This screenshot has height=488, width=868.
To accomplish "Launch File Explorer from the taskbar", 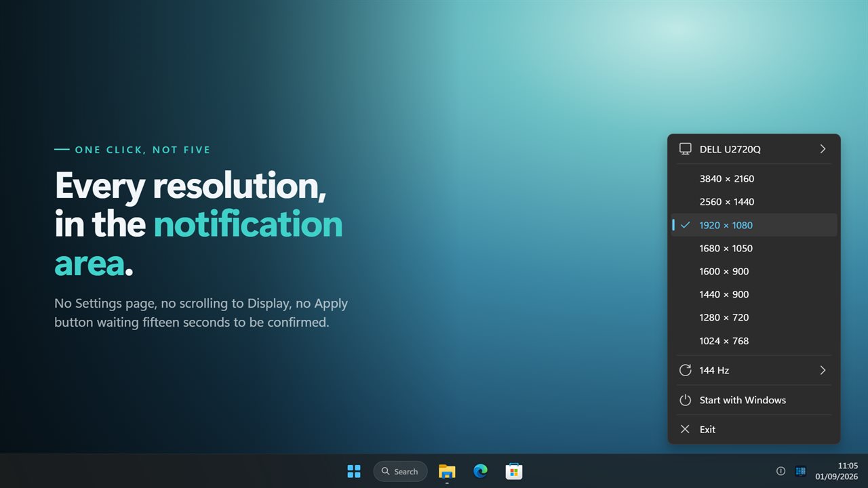I will [447, 471].
